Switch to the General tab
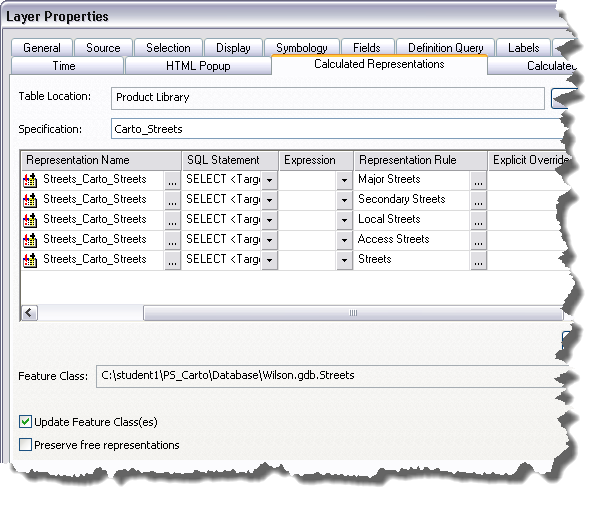 pos(42,48)
